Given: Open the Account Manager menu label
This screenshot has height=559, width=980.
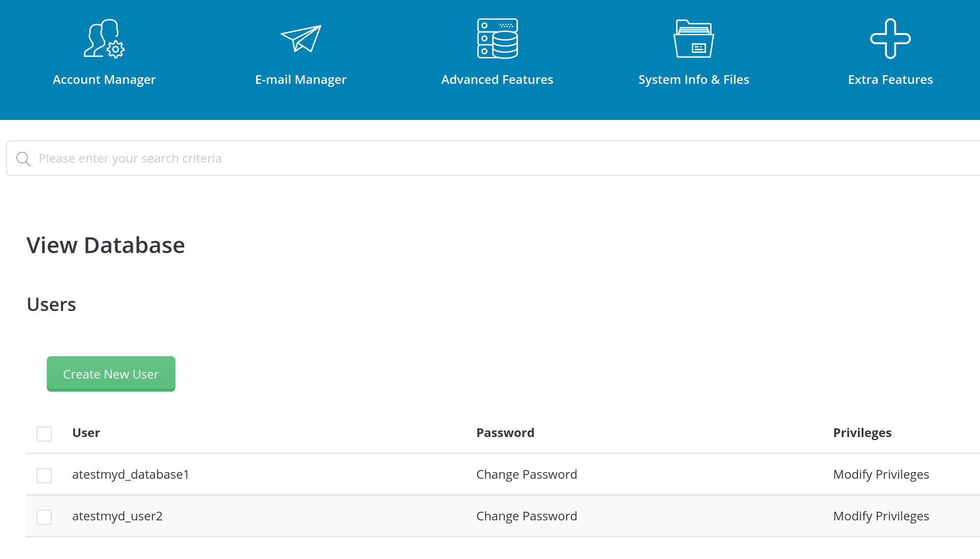Looking at the screenshot, I should point(104,80).
